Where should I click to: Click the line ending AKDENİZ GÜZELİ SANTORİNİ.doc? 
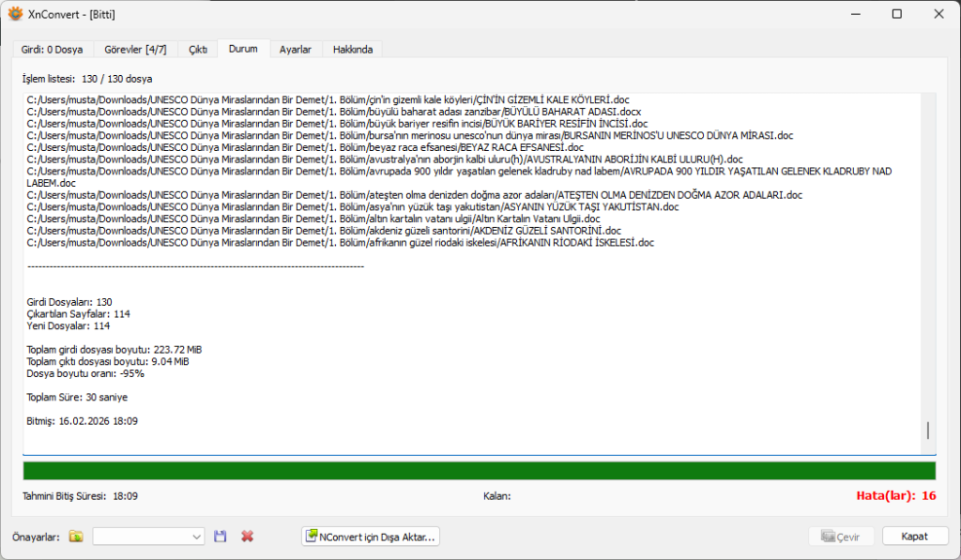tap(324, 231)
